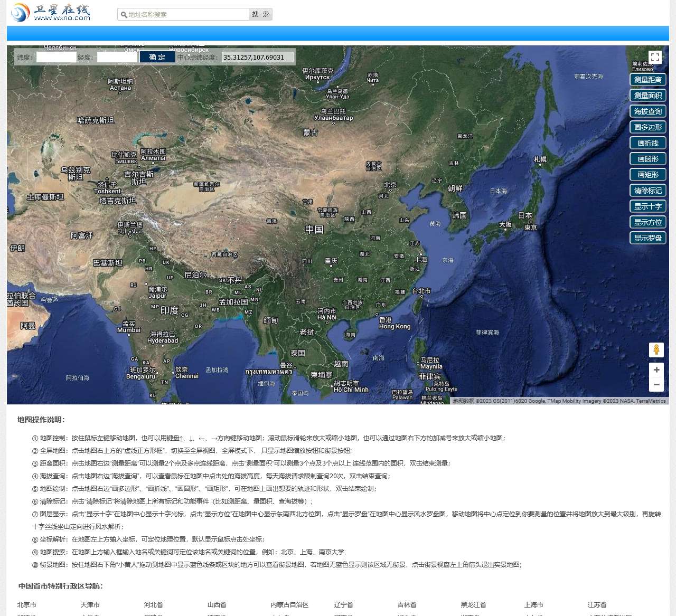Click the fullscreen toggle icon on map

[655, 58]
